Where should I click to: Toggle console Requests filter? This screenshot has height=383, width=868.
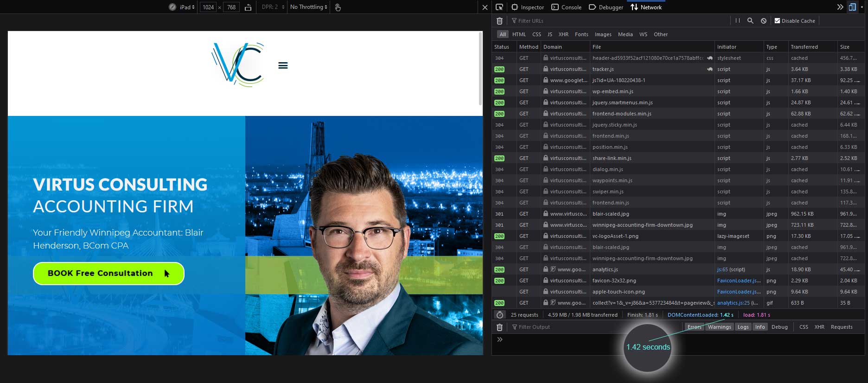click(x=842, y=327)
